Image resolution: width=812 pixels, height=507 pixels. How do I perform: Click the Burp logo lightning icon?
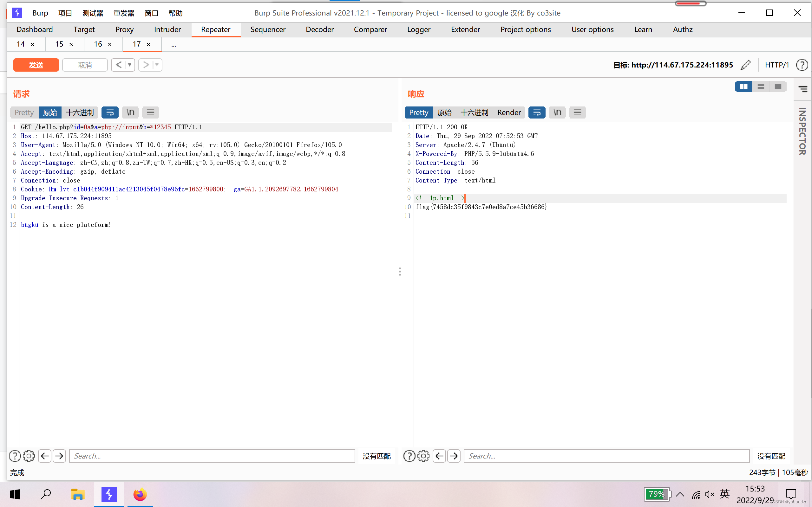click(17, 13)
